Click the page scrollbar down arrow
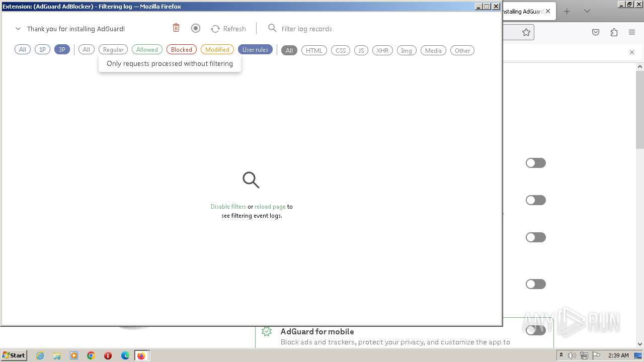Screen dimensions: 644x362 coord(640,344)
